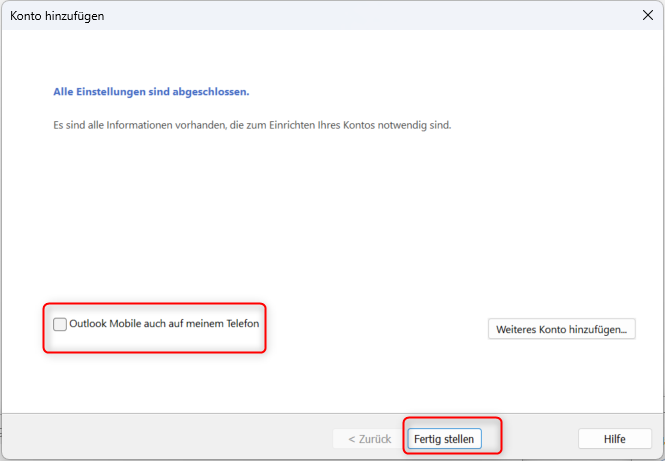Click the 'Es sind alle Informationen' description text
665x461 pixels.
(x=252, y=126)
